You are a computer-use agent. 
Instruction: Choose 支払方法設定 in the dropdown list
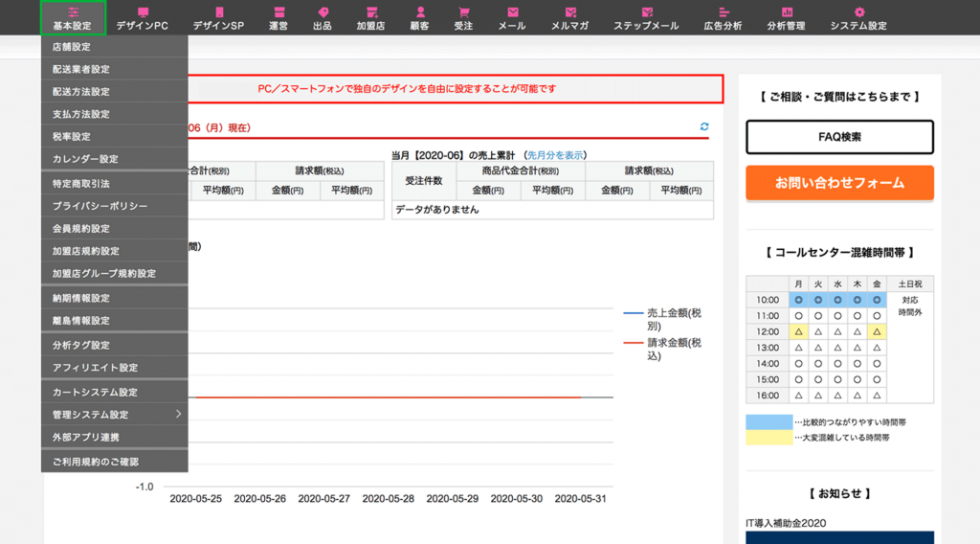tap(81, 114)
